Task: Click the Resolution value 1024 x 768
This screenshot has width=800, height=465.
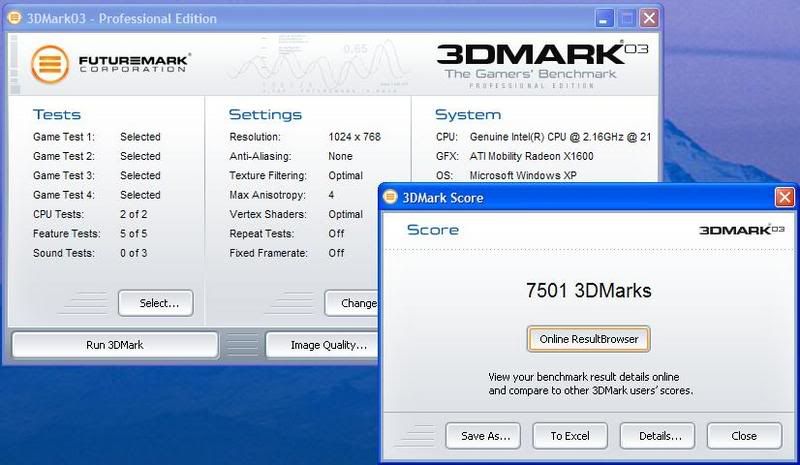Action: [x=355, y=137]
